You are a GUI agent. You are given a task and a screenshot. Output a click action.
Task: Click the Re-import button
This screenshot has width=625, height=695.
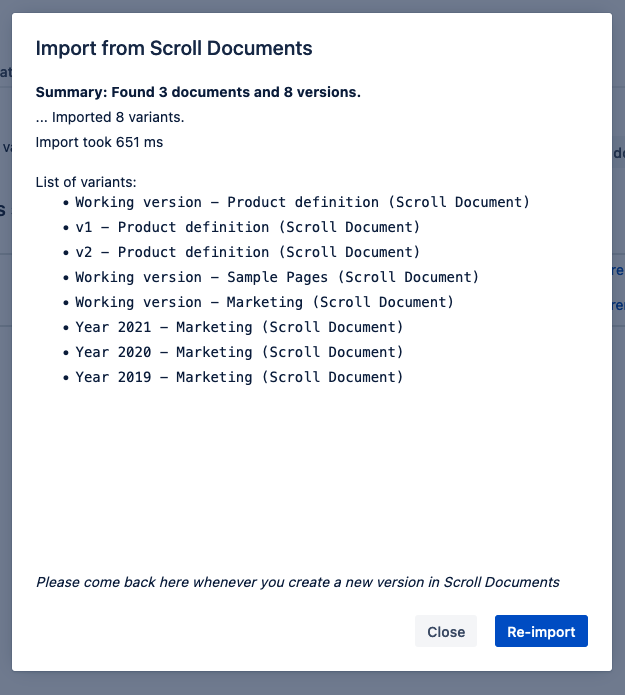[x=541, y=631]
